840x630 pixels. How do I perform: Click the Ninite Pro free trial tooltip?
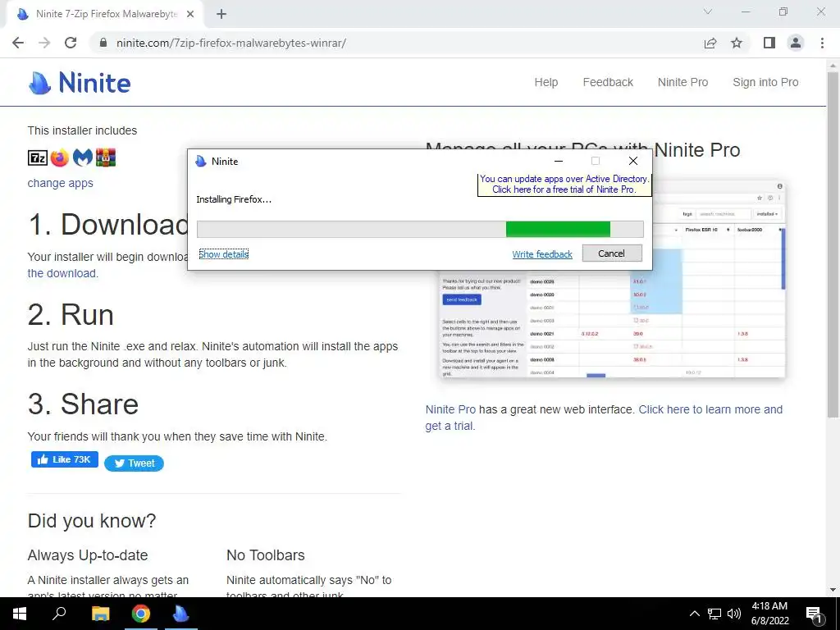tap(564, 185)
